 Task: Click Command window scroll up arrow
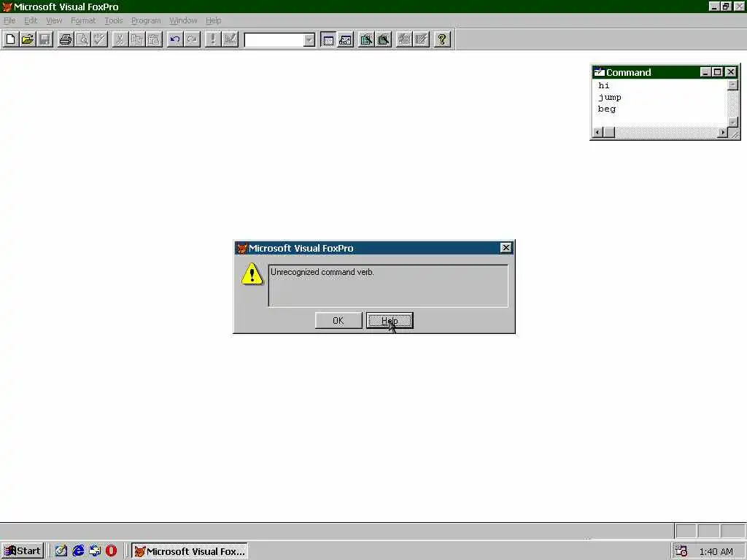(732, 85)
